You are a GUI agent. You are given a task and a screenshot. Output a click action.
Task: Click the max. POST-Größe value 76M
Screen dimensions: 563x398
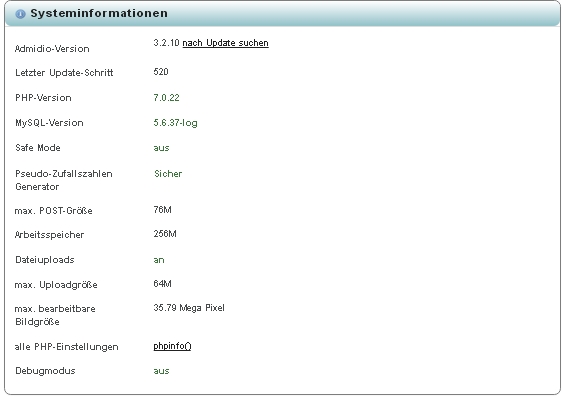coord(162,210)
